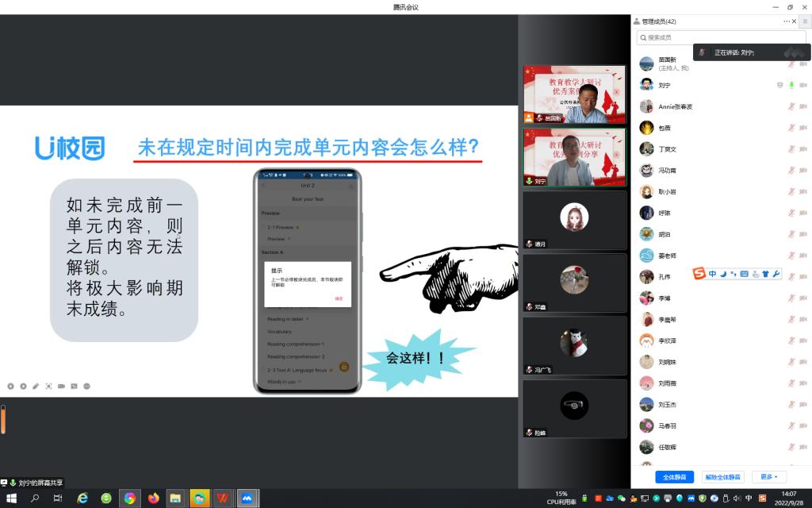Click the orange audio level bar
The width and height of the screenshot is (812, 508).
tap(3, 419)
